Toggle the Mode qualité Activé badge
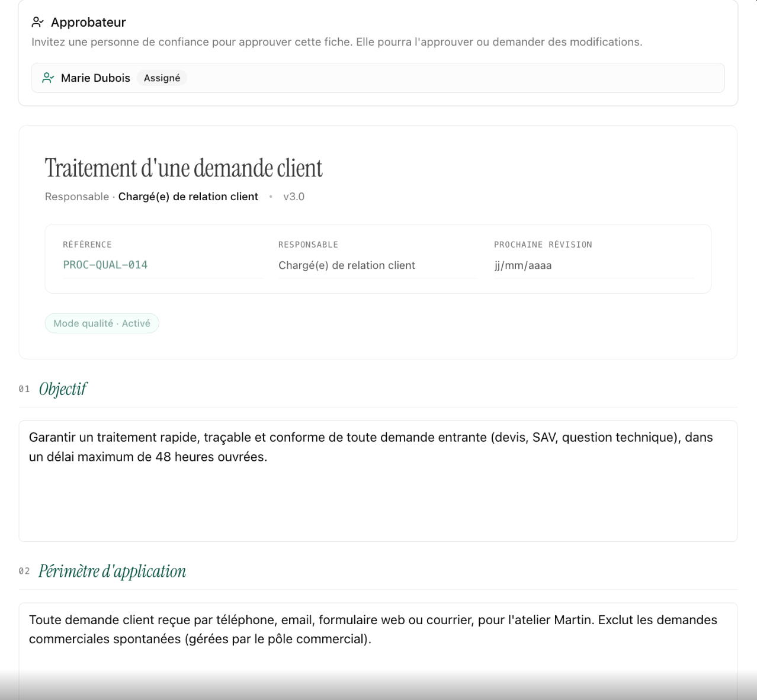 tap(102, 323)
